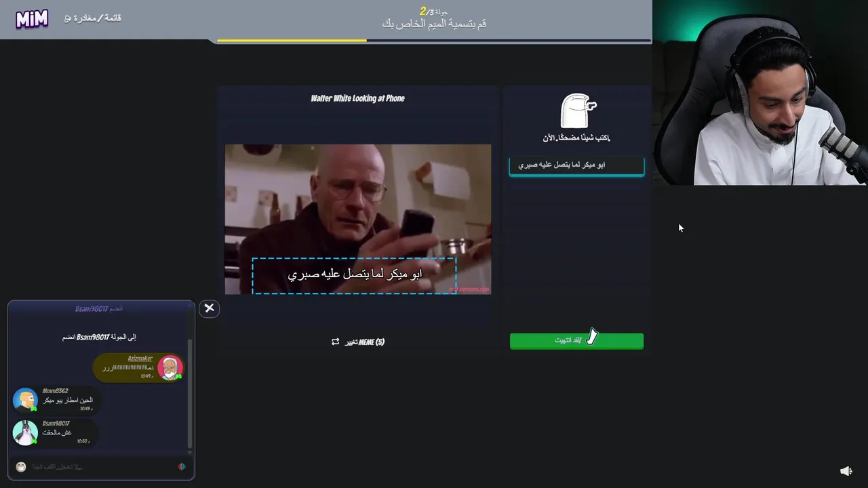Click the colorful GIF bars icon in chat
Screen dimensions: 868x488
(182, 467)
